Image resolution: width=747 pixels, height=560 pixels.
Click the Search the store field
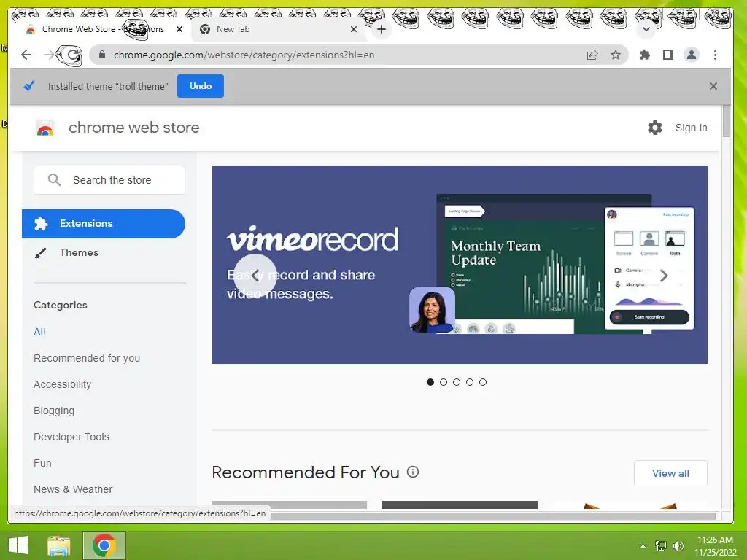click(109, 180)
